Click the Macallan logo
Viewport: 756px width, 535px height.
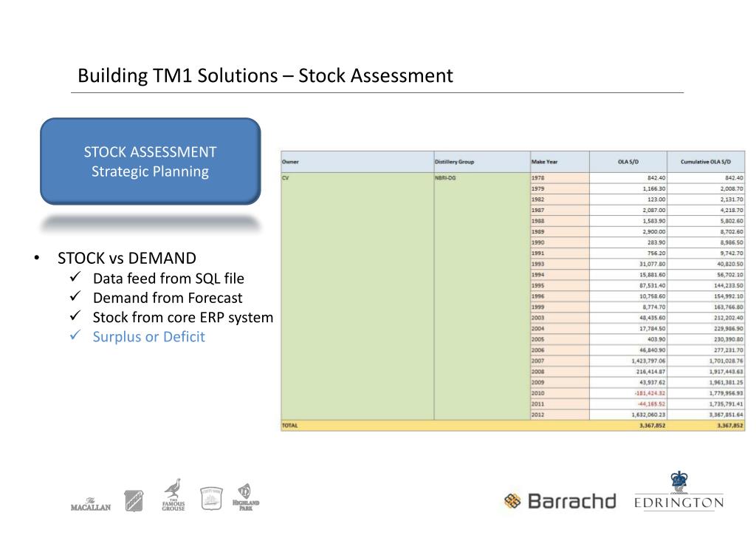click(x=91, y=504)
